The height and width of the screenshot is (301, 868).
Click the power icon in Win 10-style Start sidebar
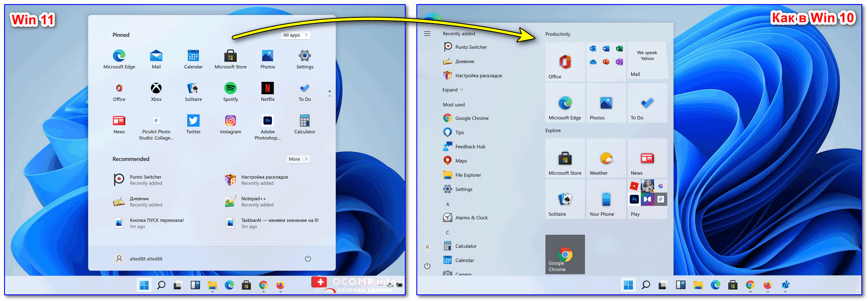tap(427, 266)
